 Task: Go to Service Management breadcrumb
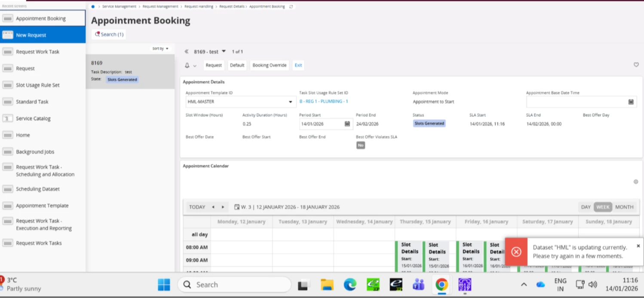(119, 6)
